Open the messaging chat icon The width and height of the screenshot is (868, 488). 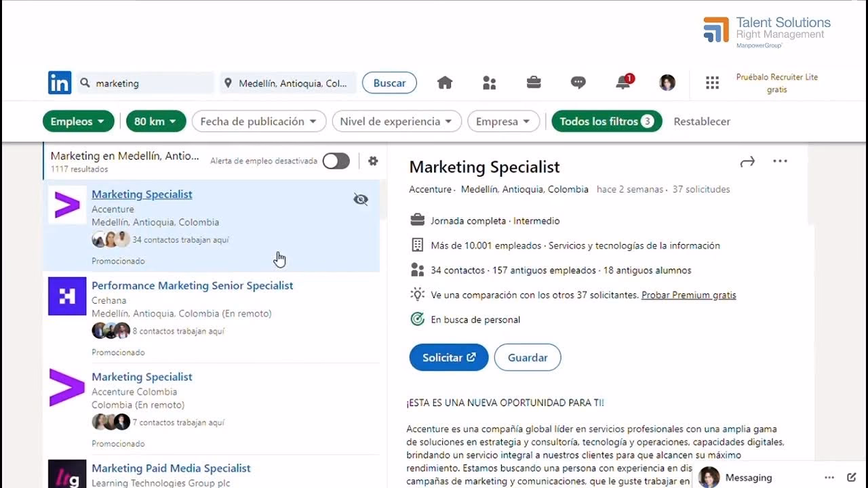coord(578,82)
